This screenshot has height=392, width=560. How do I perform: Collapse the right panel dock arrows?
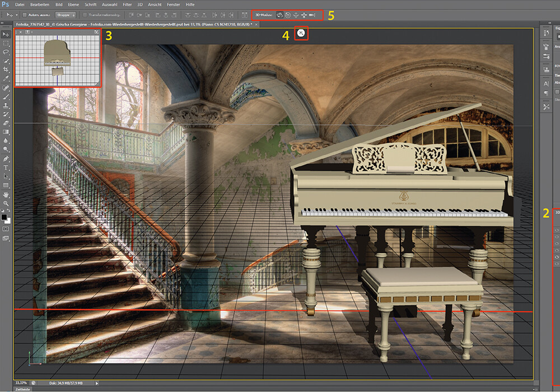click(550, 23)
